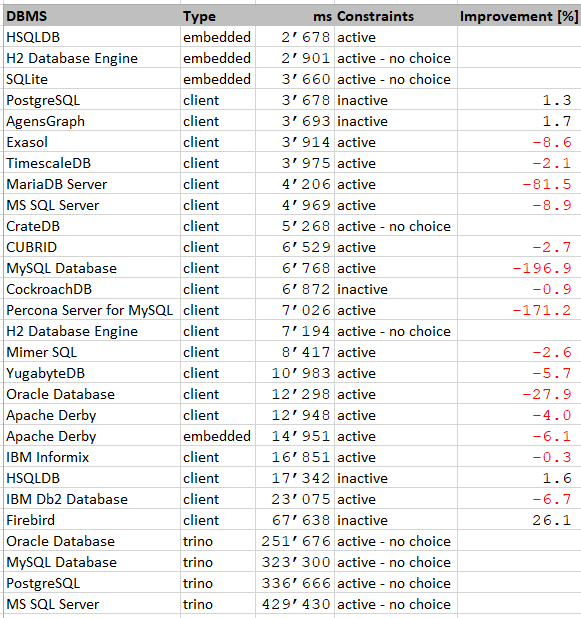The height and width of the screenshot is (618, 581).
Task: Select the DBMS column header cell
Action: [x=92, y=16]
